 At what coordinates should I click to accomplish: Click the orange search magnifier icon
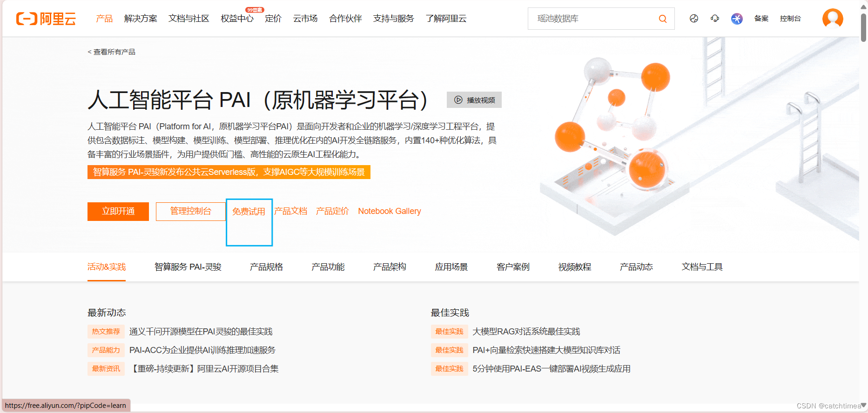tap(663, 19)
